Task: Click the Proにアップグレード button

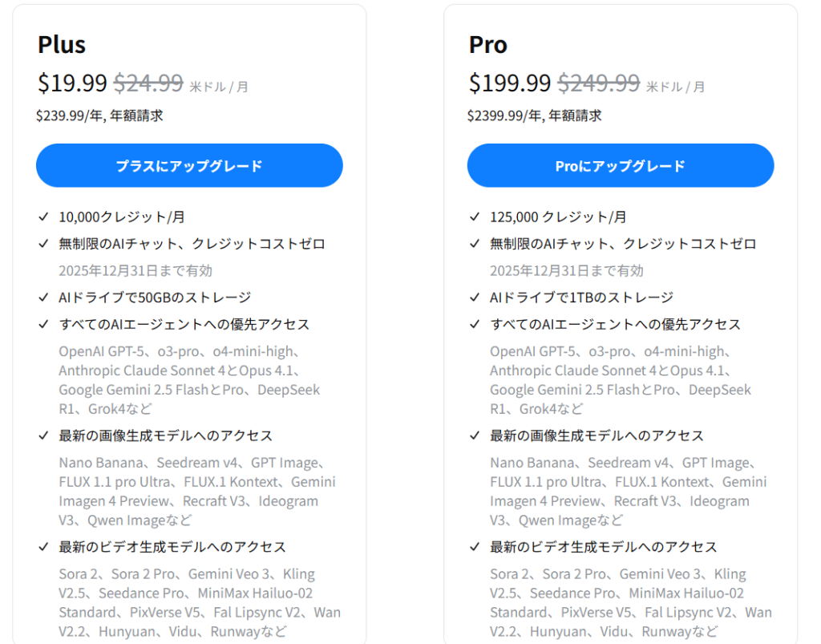Action: pos(621,166)
